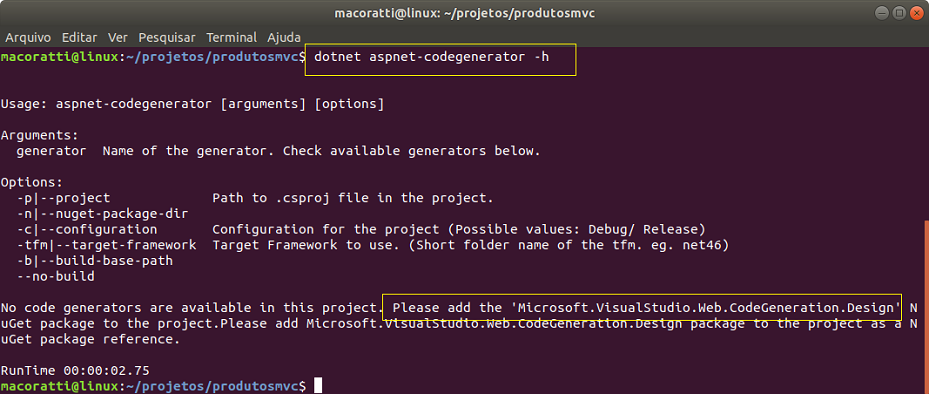Open the Pesquisar menu
The width and height of the screenshot is (929, 394).
(167, 37)
